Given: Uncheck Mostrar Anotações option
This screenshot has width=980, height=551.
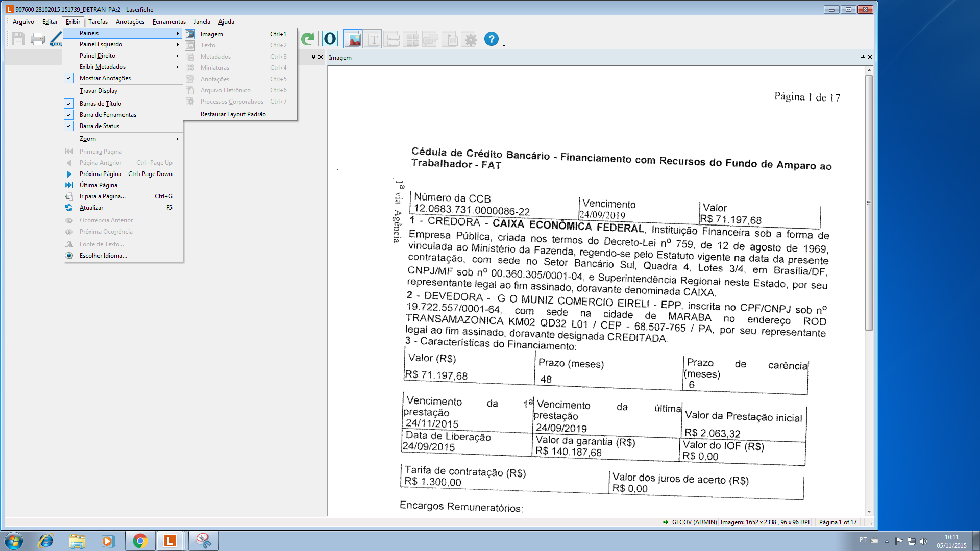Looking at the screenshot, I should click(105, 78).
